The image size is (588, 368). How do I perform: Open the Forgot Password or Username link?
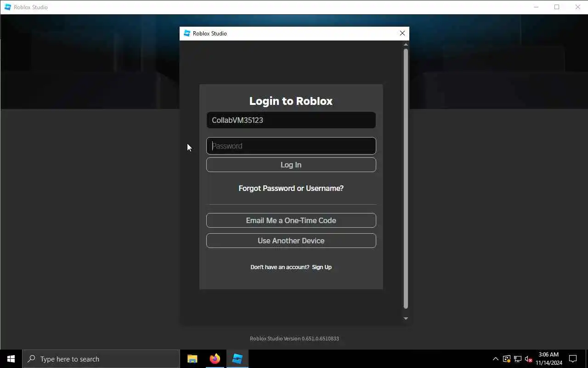291,188
